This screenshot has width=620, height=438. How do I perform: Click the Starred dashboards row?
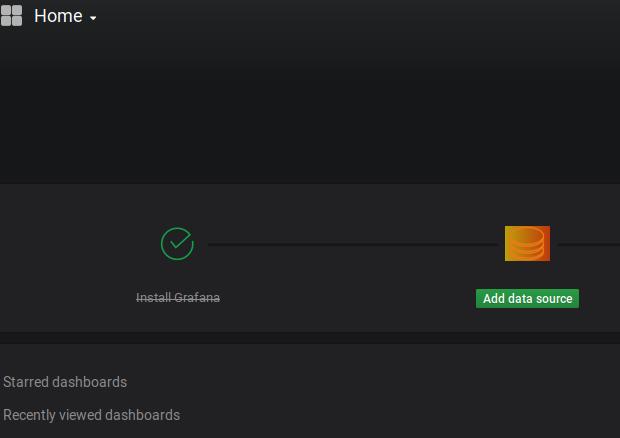pos(65,382)
